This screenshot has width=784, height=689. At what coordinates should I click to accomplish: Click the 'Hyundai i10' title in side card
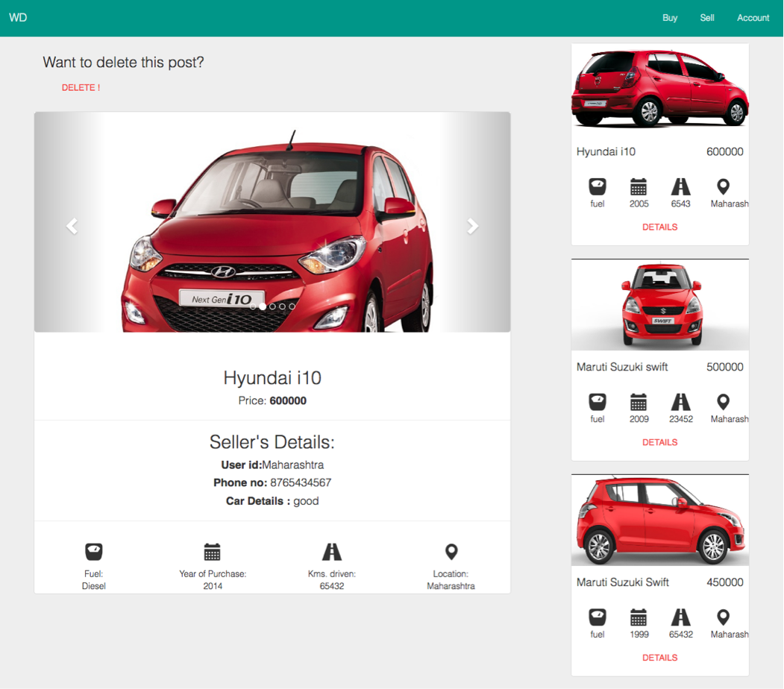pyautogui.click(x=606, y=151)
